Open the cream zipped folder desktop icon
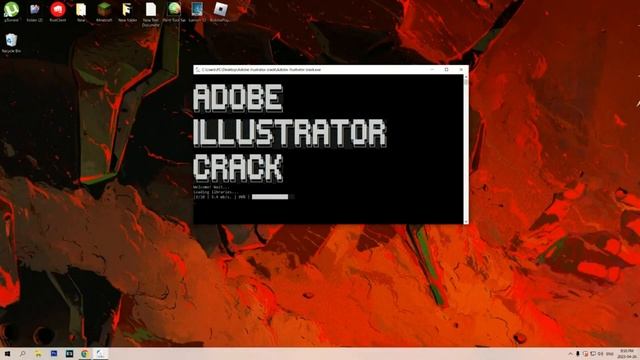The image size is (640, 360). [81, 11]
